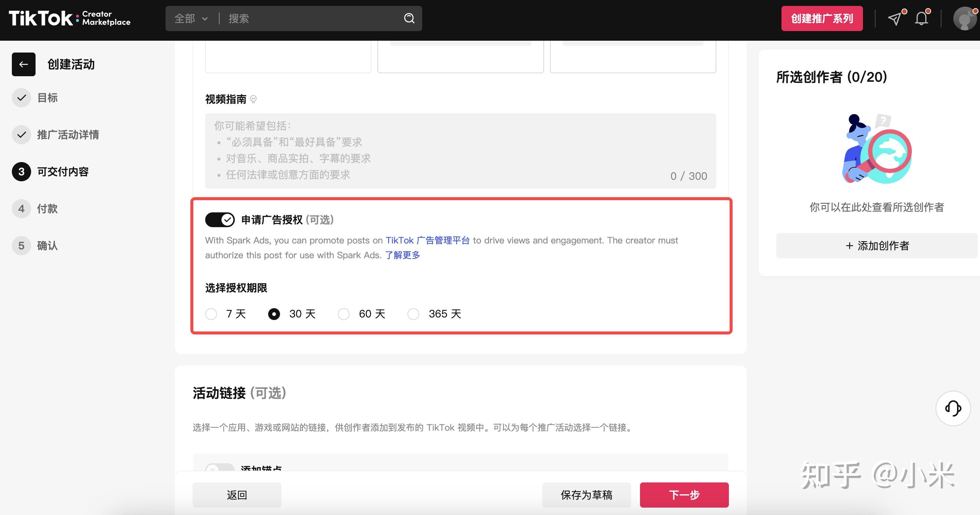
Task: Click the back arrow beside 创建活动
Action: [x=23, y=64]
